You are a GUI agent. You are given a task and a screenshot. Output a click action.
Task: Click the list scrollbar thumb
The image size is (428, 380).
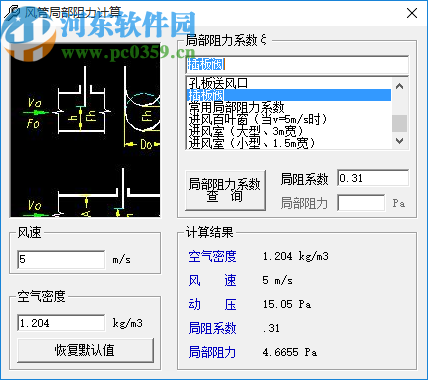tap(399, 124)
